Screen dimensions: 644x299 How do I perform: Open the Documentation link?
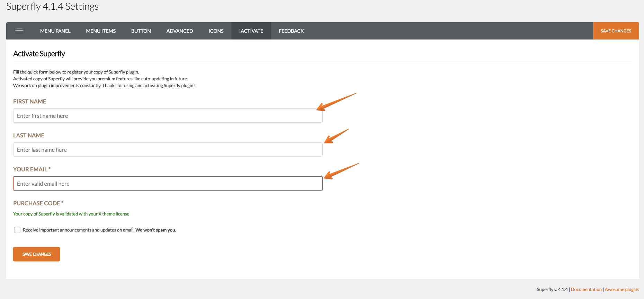click(x=586, y=290)
